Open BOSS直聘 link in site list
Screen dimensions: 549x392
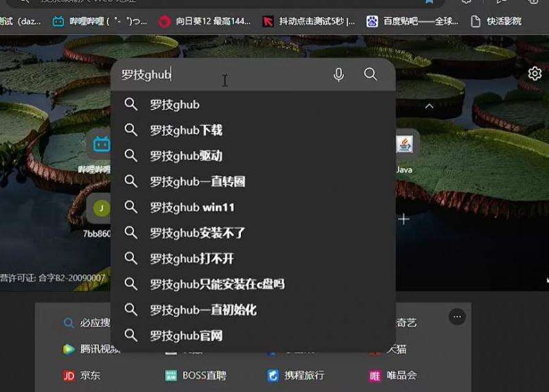(196, 376)
